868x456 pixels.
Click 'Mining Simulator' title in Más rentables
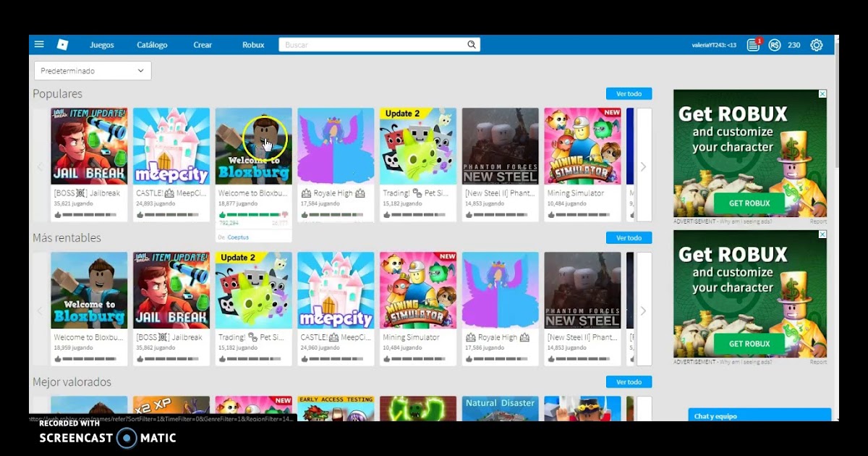point(411,337)
